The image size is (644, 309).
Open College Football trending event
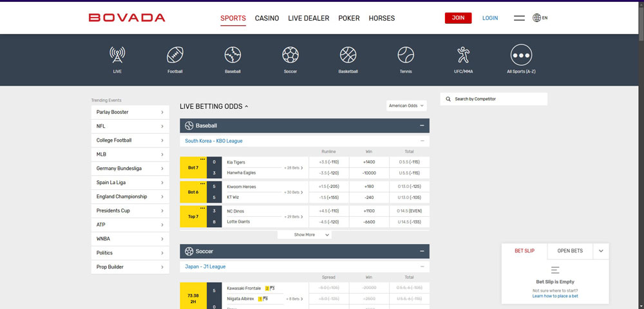click(130, 140)
